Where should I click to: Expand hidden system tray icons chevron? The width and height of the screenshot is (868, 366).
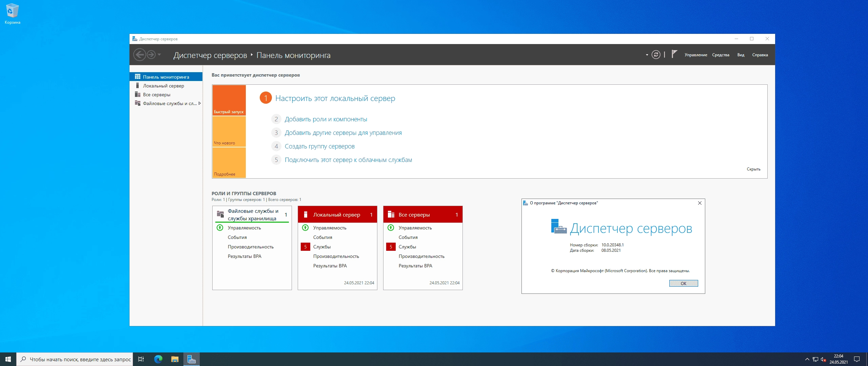(807, 359)
